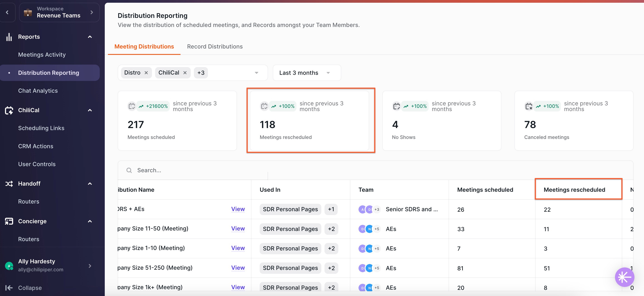644x296 pixels.
Task: Click the Meetings rescheduled column header
Action: [x=574, y=190]
